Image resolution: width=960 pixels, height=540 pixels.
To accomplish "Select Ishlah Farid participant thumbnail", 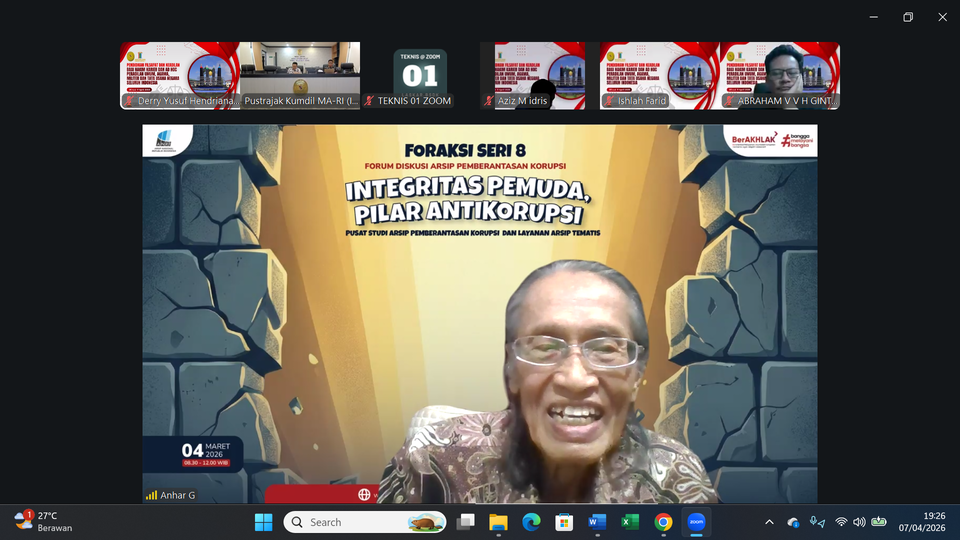I will coord(659,75).
